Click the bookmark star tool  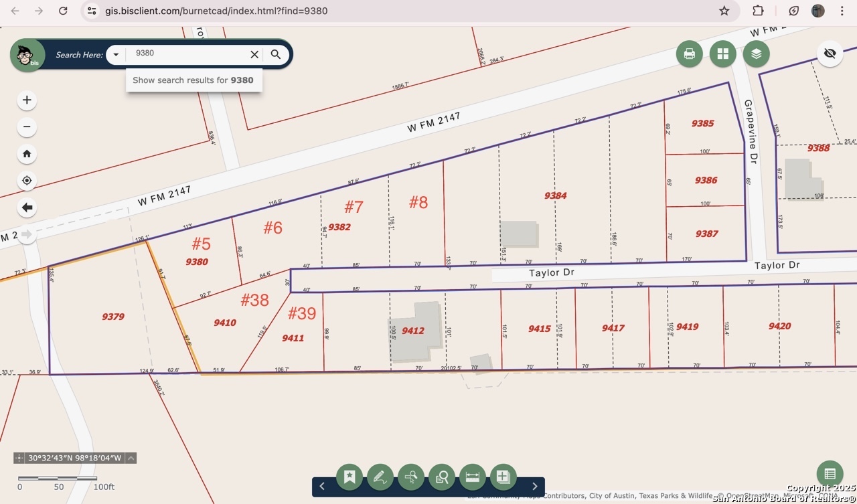coord(349,477)
